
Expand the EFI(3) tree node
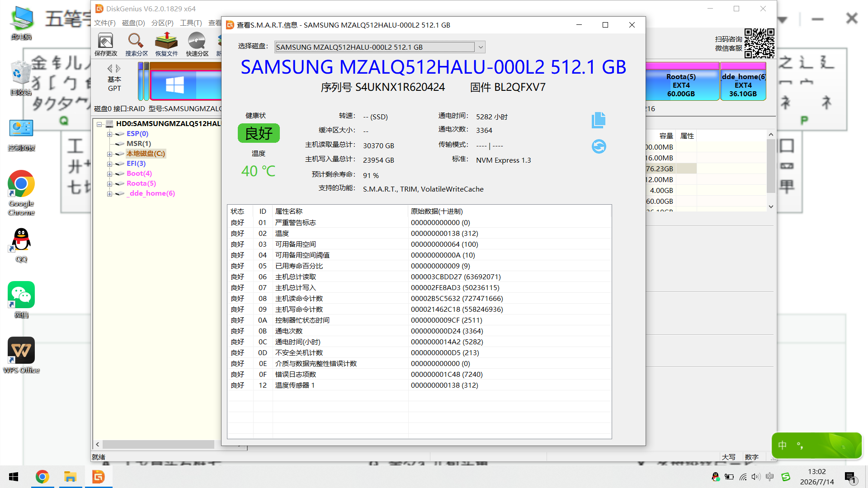[x=109, y=164]
